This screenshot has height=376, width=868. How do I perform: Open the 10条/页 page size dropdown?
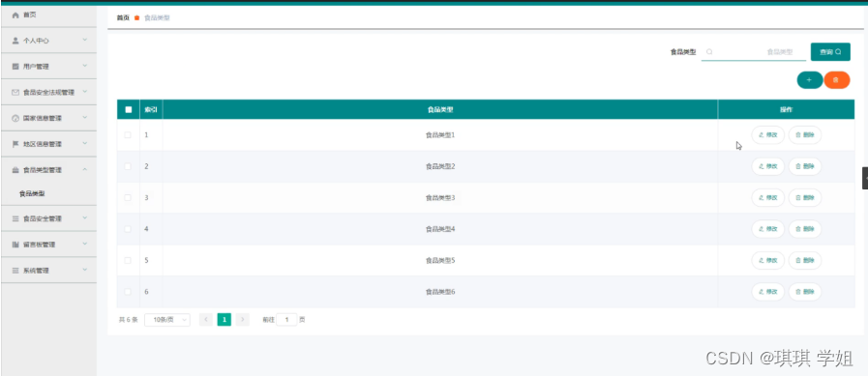[x=167, y=320]
